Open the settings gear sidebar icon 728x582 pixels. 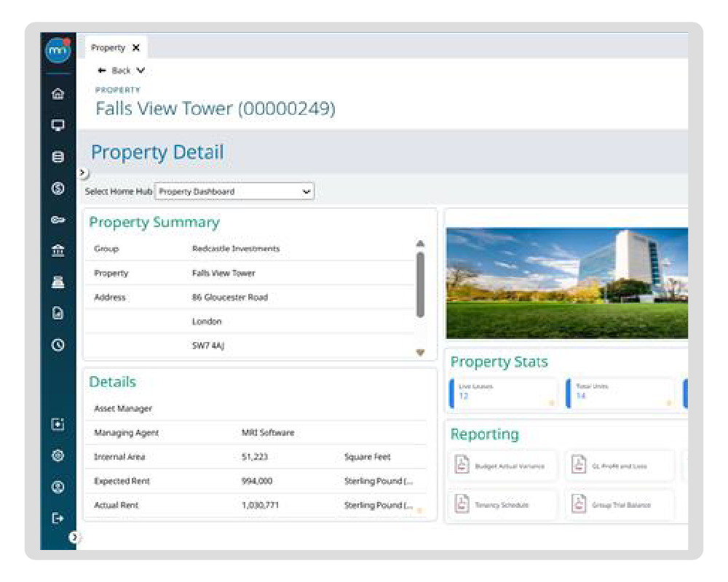[x=58, y=455]
